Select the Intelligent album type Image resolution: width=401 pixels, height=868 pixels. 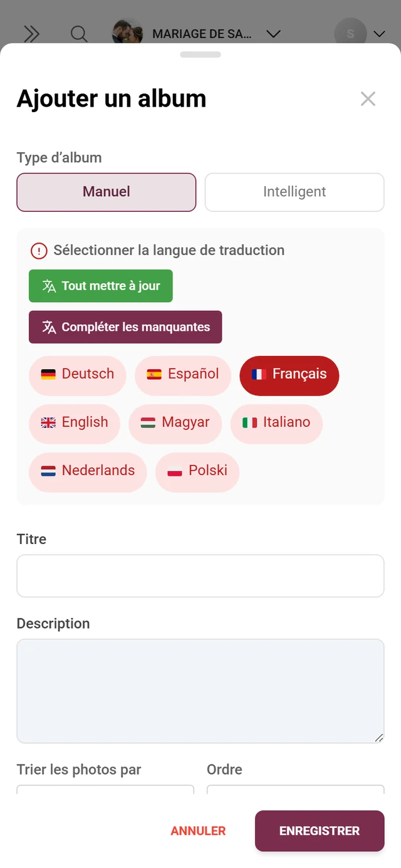(x=294, y=192)
